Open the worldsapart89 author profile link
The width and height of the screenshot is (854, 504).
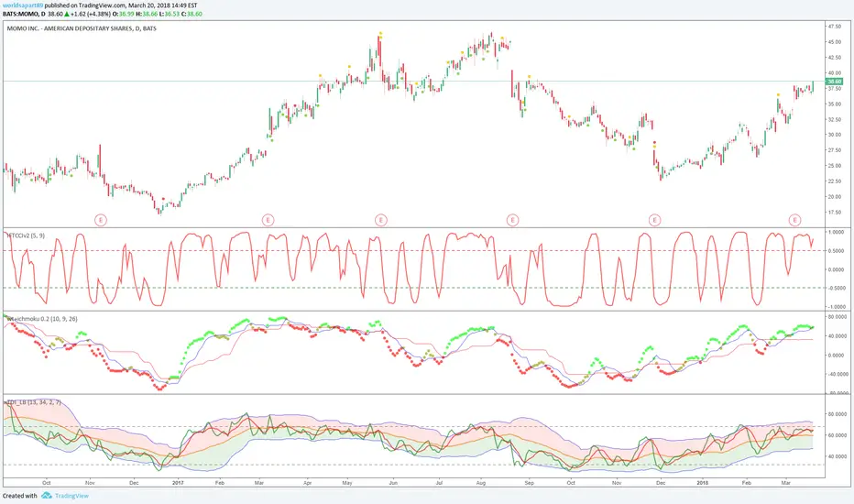(23, 5)
